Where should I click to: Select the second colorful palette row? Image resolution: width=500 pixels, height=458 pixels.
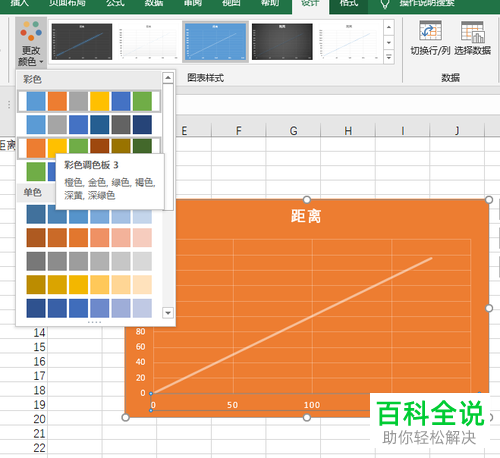click(x=89, y=124)
